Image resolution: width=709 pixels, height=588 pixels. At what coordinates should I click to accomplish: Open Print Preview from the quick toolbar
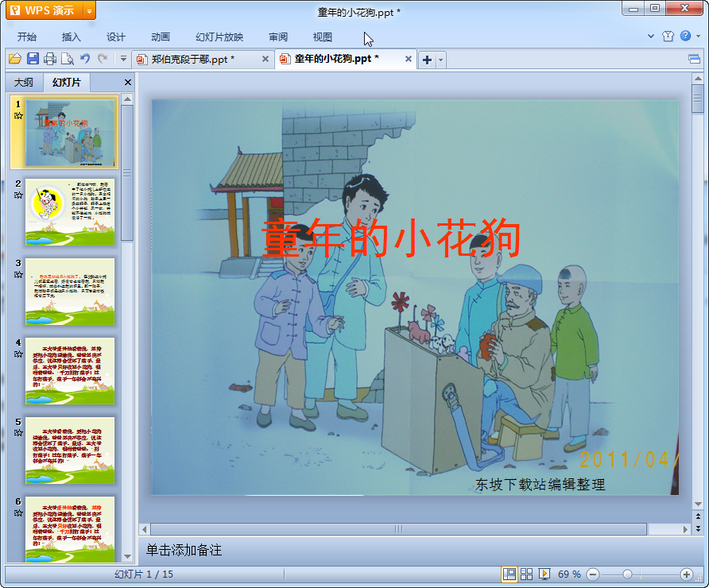(x=68, y=59)
